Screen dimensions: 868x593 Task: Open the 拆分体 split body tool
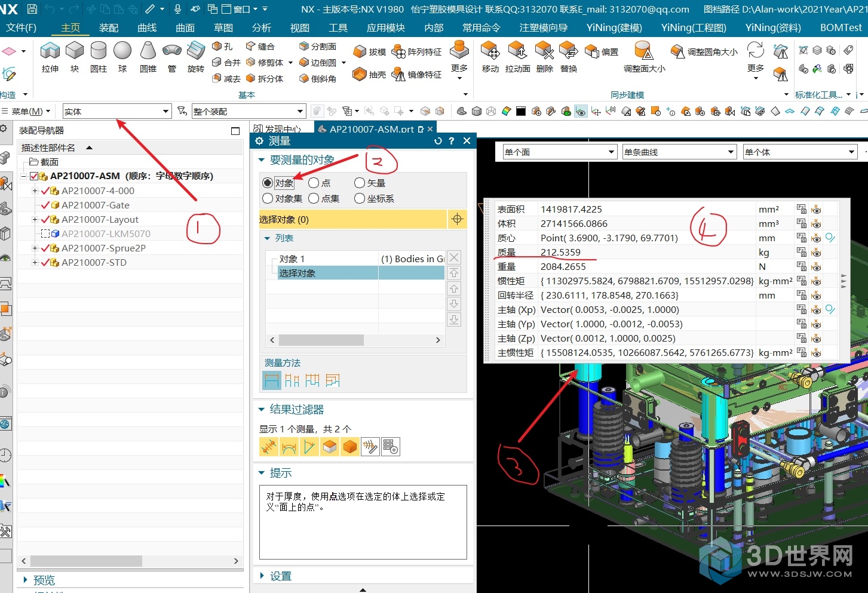coord(265,78)
